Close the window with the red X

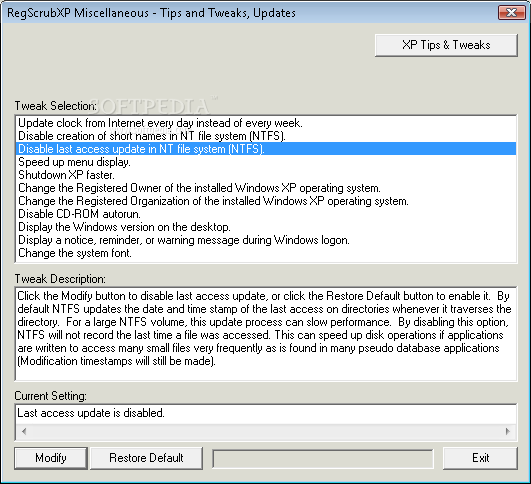[511, 13]
